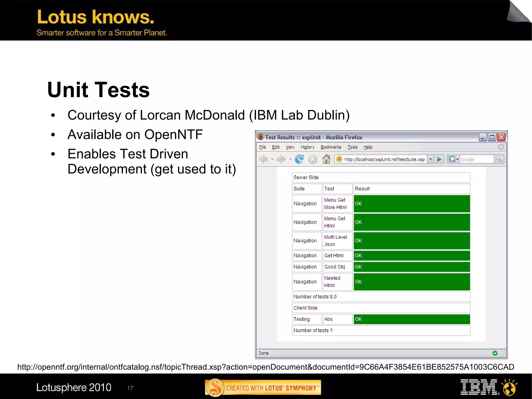This screenshot has width=532, height=399.
Task: Click the window resize grip corner
Action: (x=504, y=354)
